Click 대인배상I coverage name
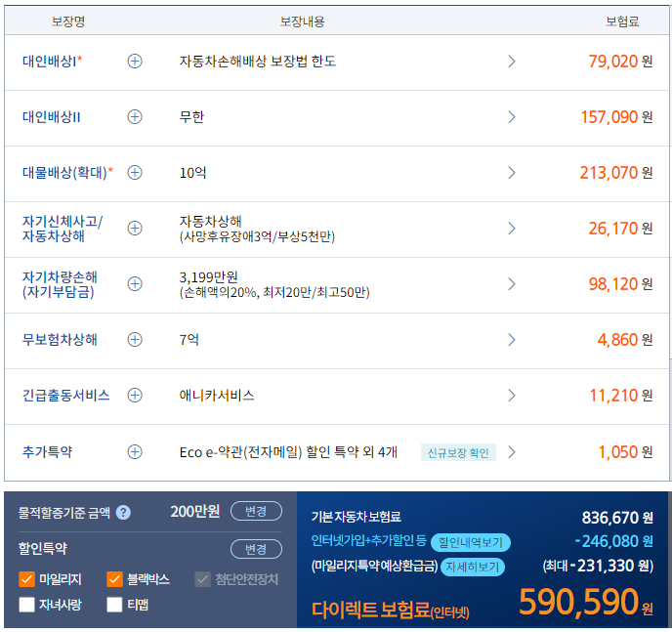Screen dimensions: 672x632 [53, 62]
